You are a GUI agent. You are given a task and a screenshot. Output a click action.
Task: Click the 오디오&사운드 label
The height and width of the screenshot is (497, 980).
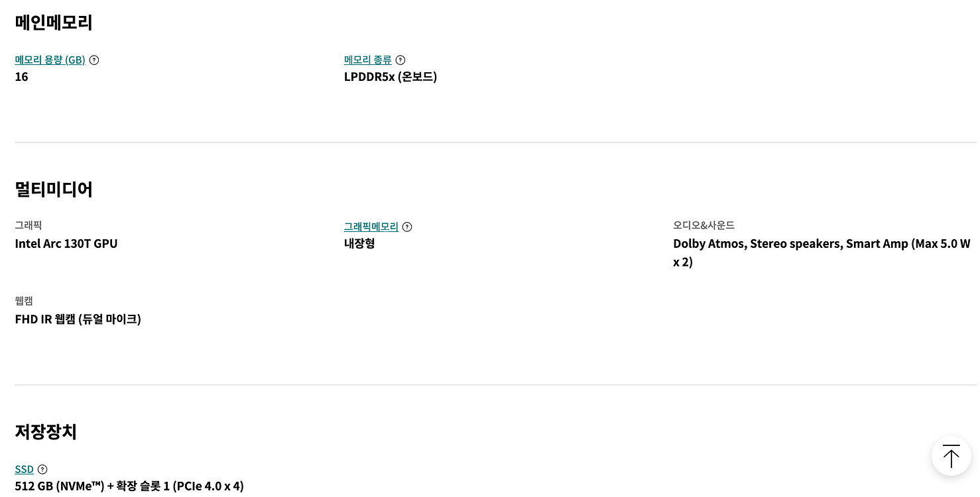pyautogui.click(x=704, y=226)
